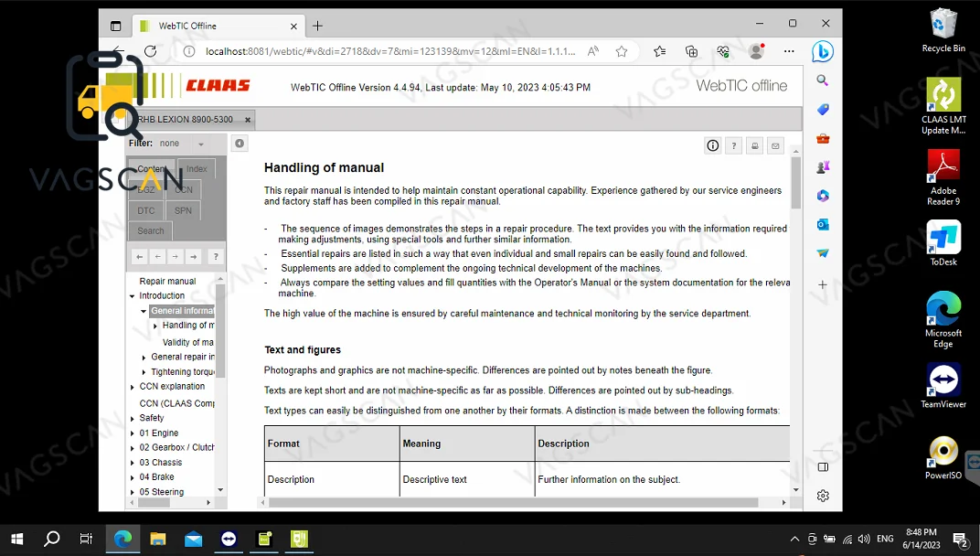Click the address bar URL field
Viewport: 980px width, 556px height.
click(x=390, y=51)
